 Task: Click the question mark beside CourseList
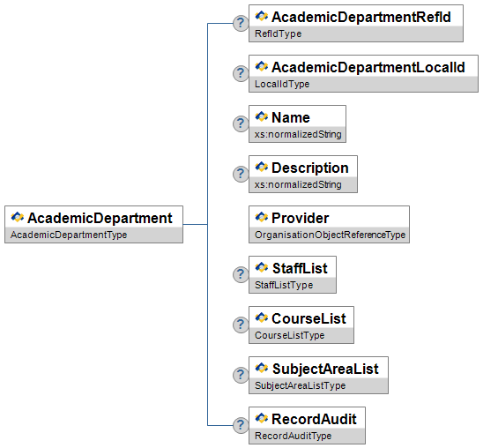(x=241, y=325)
